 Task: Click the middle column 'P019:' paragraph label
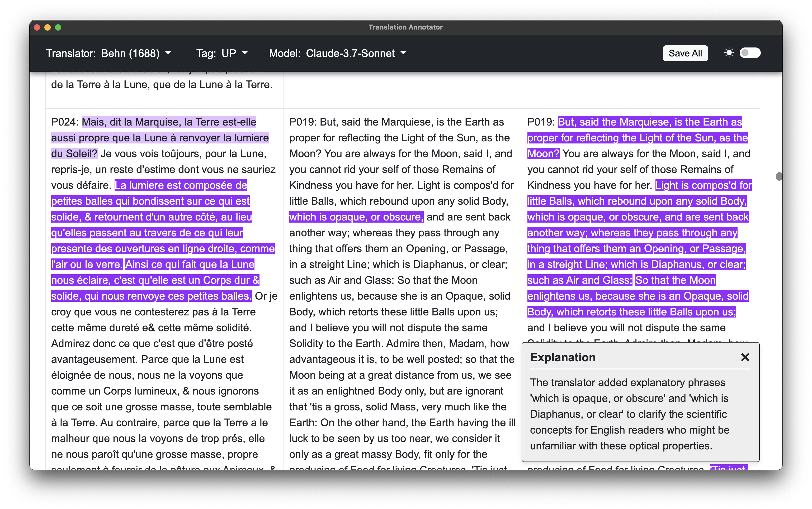(303, 122)
